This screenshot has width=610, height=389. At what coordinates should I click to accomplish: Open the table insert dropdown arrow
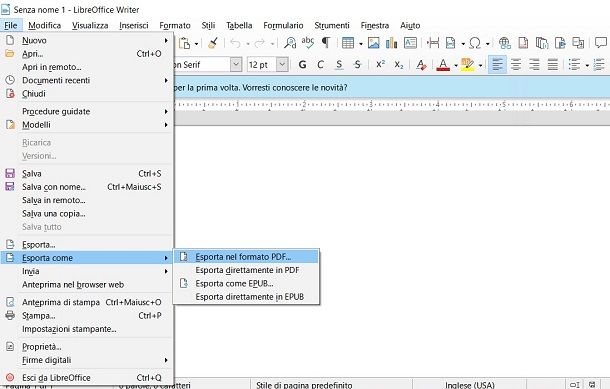pos(361,44)
